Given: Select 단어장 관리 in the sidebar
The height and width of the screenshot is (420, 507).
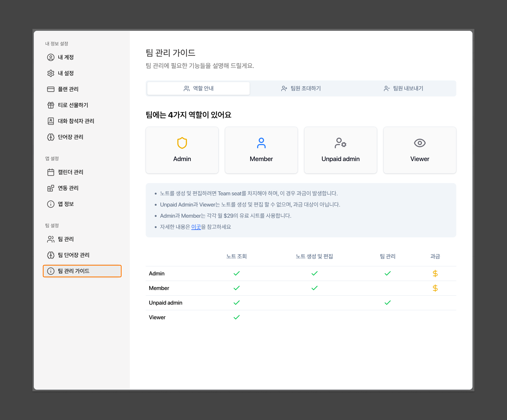Looking at the screenshot, I should [70, 137].
